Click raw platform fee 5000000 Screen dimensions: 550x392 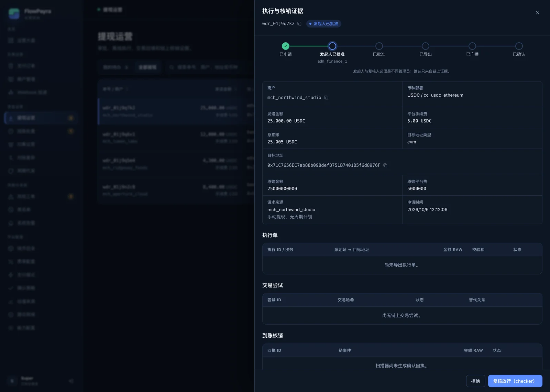pyautogui.click(x=417, y=189)
